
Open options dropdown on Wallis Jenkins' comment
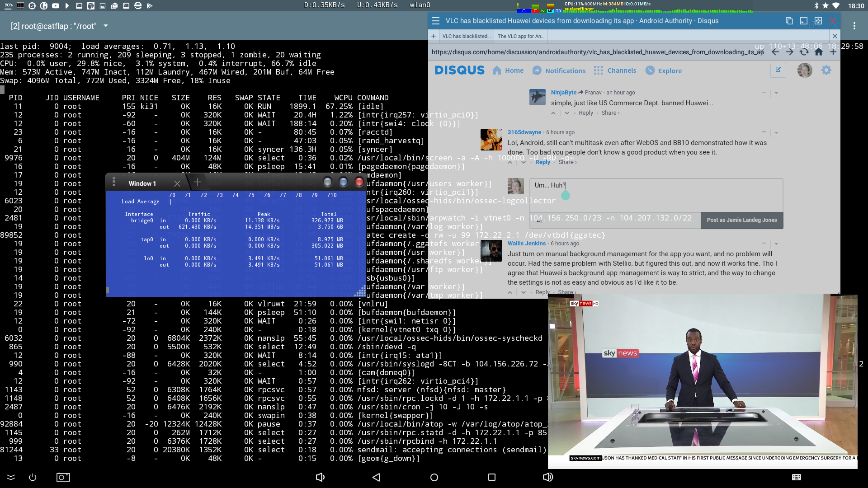[776, 244]
